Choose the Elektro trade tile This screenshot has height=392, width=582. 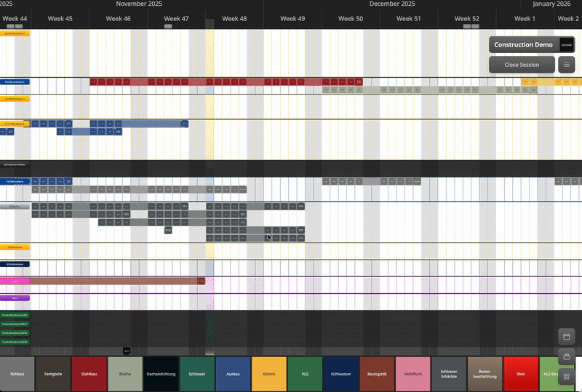[269, 374]
